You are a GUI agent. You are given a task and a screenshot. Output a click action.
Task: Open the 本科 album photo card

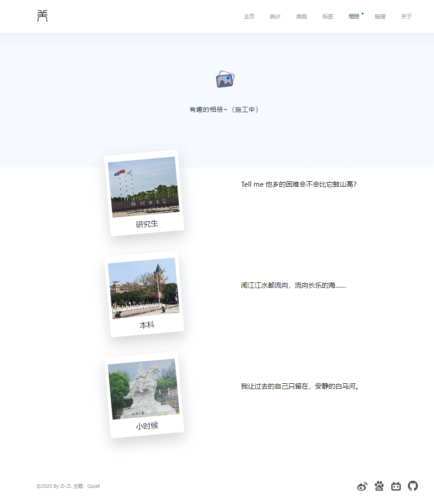(x=144, y=294)
